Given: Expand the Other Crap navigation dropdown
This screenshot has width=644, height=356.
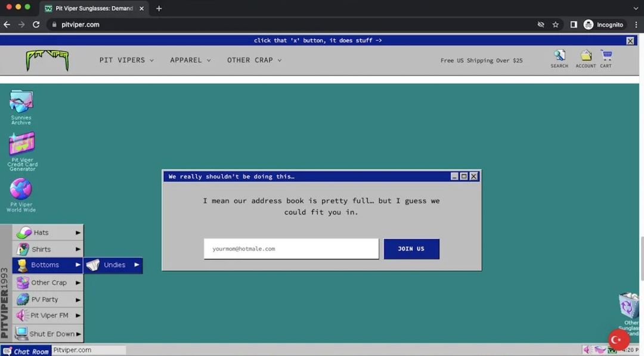Looking at the screenshot, I should [x=254, y=60].
